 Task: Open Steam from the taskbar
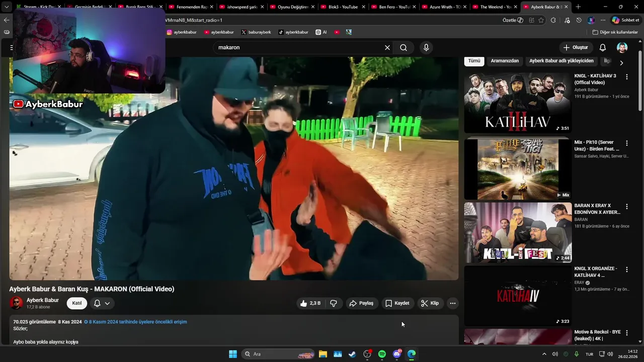tap(352, 354)
